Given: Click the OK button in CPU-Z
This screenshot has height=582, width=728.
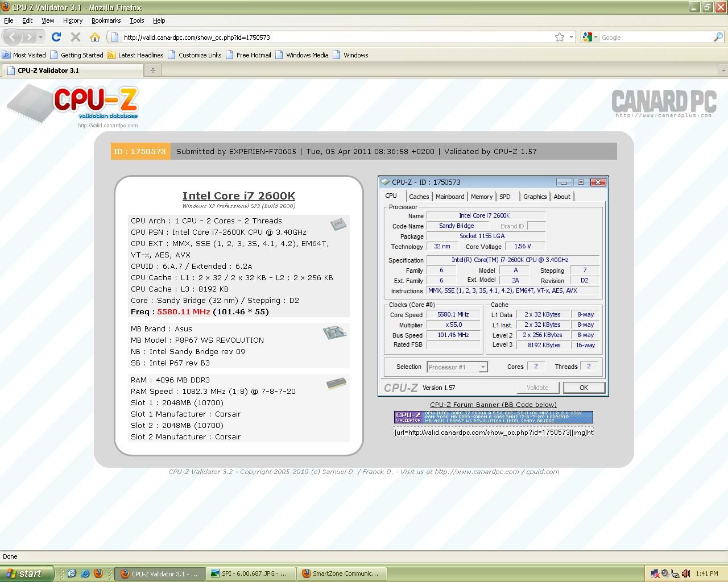Looking at the screenshot, I should pos(584,388).
